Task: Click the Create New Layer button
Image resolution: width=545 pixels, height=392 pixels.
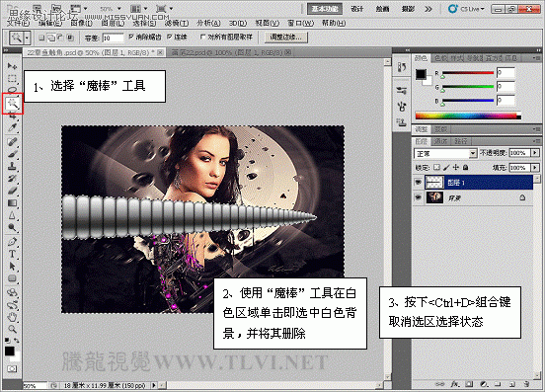Action: 512,384
